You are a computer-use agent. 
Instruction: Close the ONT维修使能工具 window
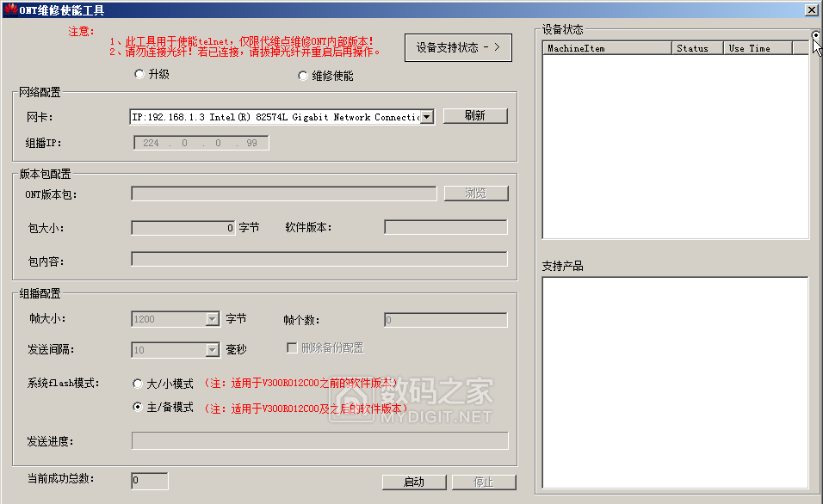click(811, 9)
